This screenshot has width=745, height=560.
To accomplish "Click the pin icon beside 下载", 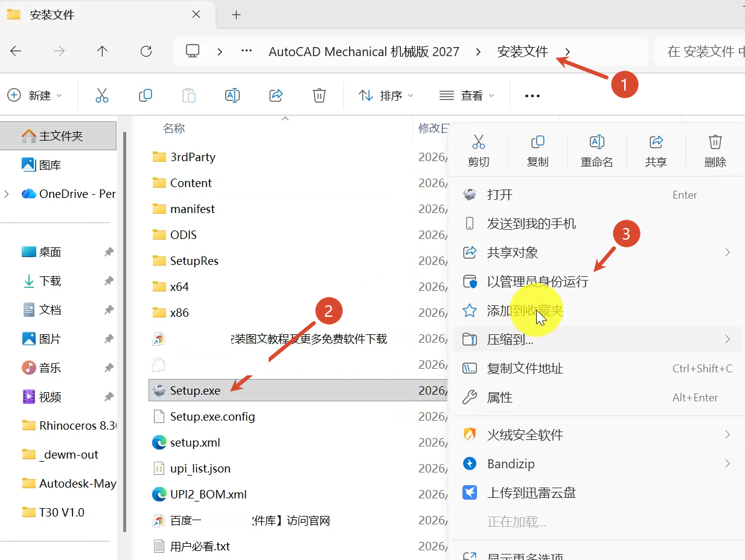I will click(x=109, y=281).
